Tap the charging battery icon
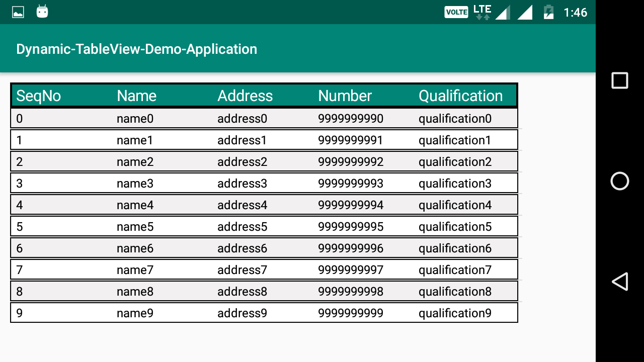Screen dimensions: 644x362 click(x=548, y=11)
